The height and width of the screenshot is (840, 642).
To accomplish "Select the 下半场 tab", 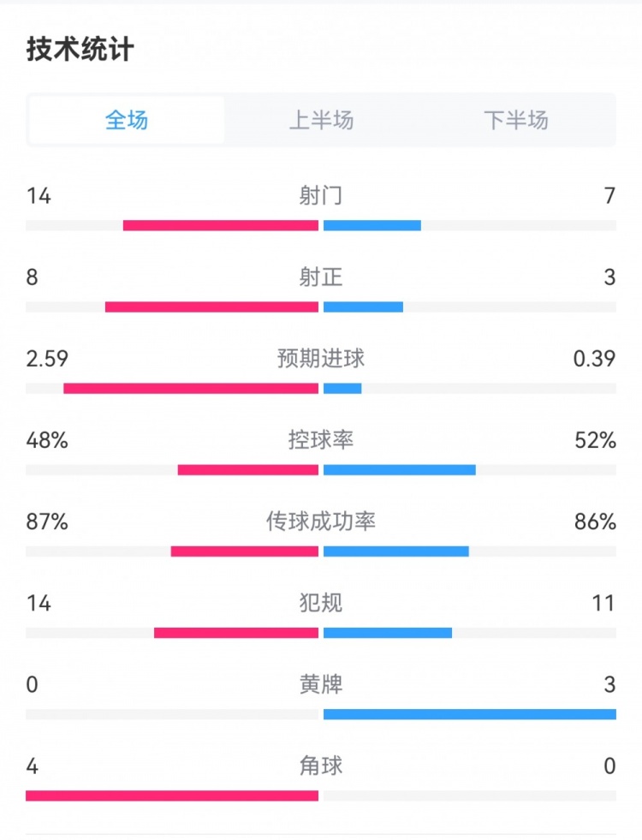I will coord(515,120).
